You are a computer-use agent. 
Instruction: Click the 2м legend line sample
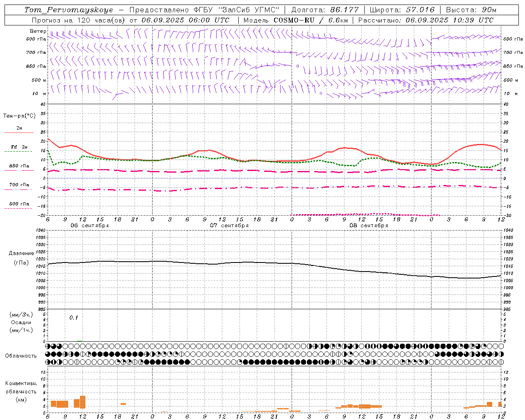point(19,132)
